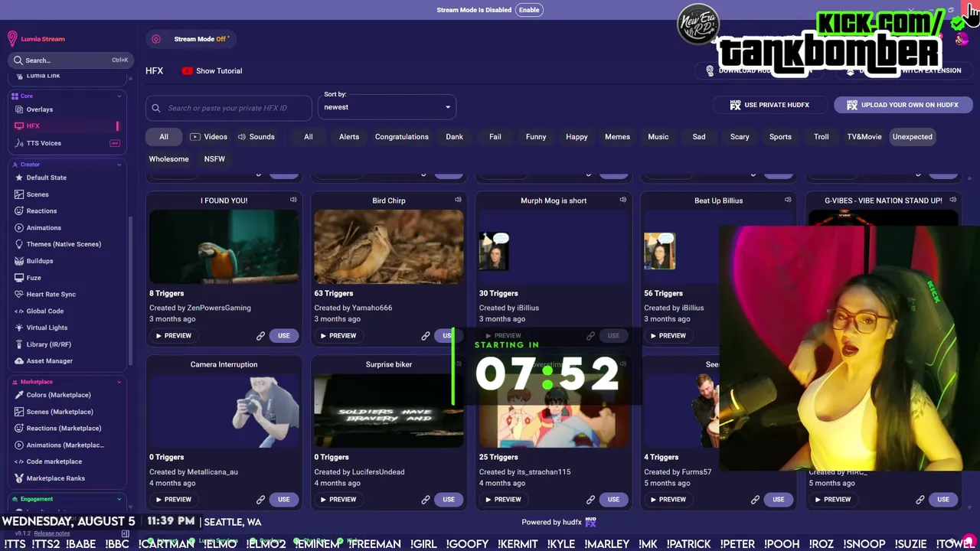Copy link for I FOUND YOU! card
This screenshot has width=980, height=551.
point(260,336)
